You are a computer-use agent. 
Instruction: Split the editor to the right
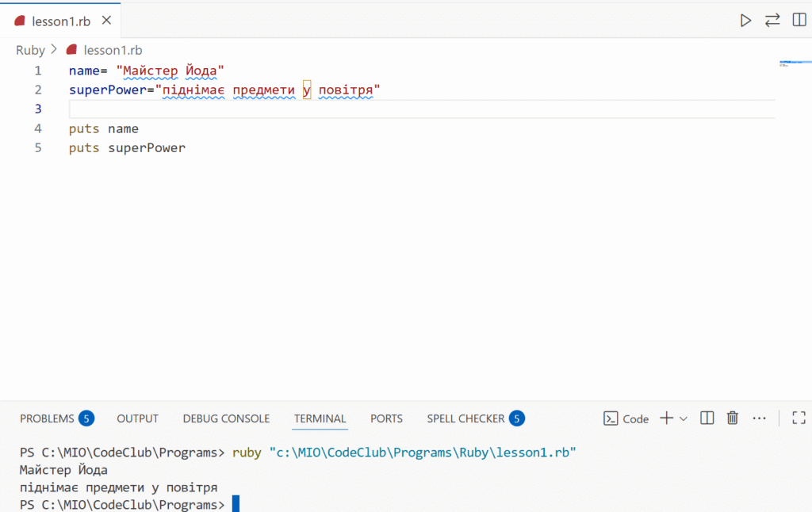pyautogui.click(x=799, y=21)
